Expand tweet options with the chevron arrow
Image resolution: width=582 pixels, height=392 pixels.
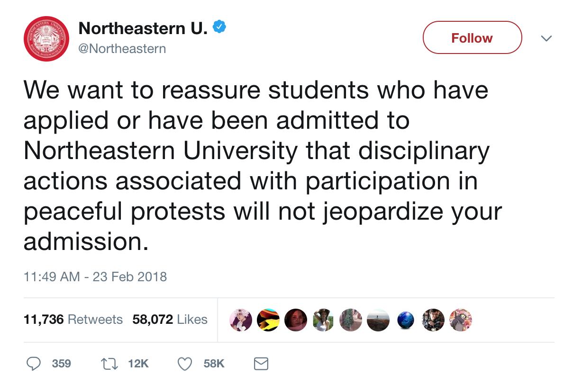click(546, 38)
